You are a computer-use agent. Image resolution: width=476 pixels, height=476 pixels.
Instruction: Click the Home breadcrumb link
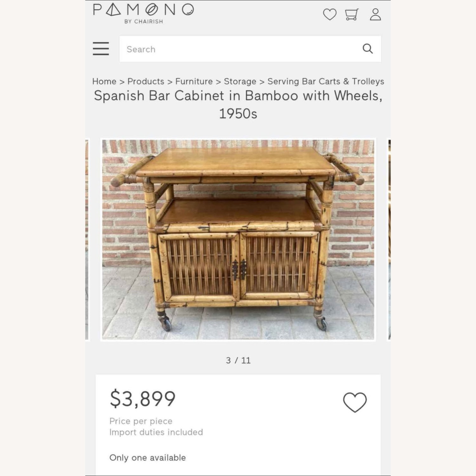point(104,82)
